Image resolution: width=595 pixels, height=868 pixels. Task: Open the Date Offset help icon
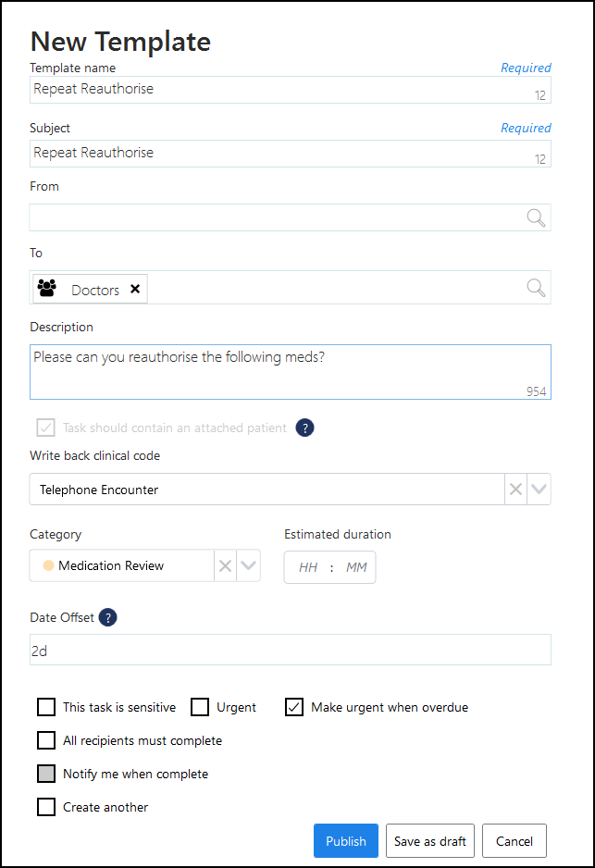coord(108,617)
